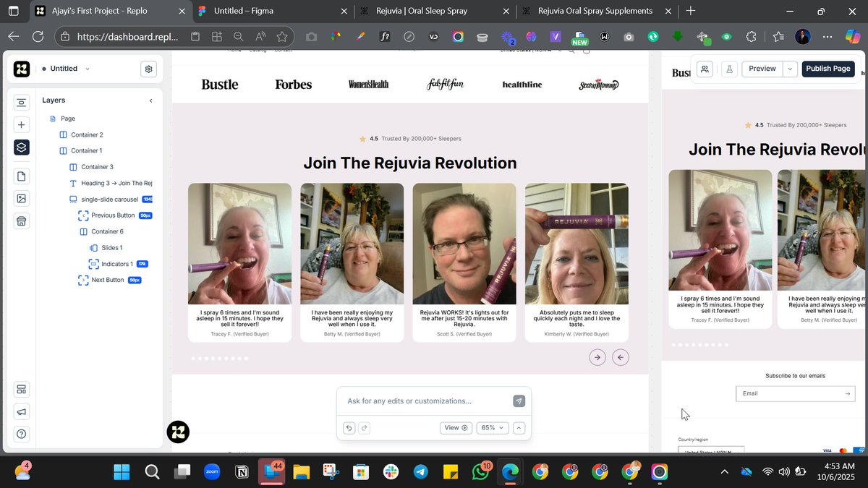868x488 pixels.
Task: Open the help question-mark icon
Action: (22, 434)
